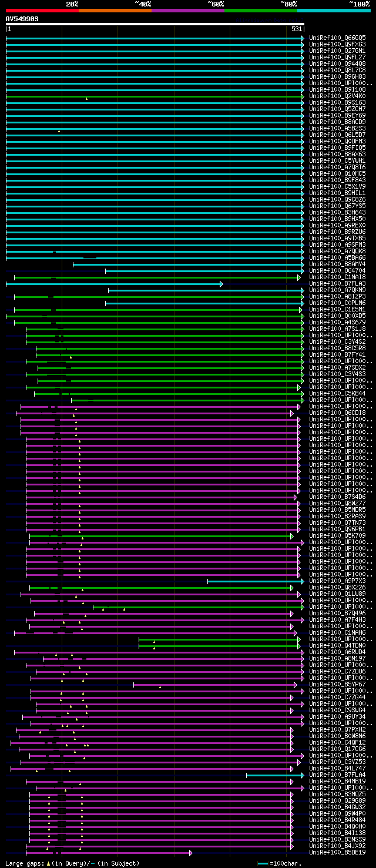This screenshot has width=376, height=868.
Task: Click UniRef100_Q0DFM3 label
Action: (337, 141)
